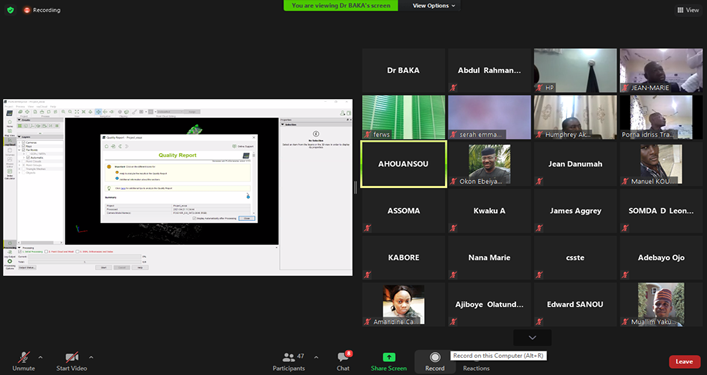Show next page of participant thumbnails

pyautogui.click(x=532, y=338)
